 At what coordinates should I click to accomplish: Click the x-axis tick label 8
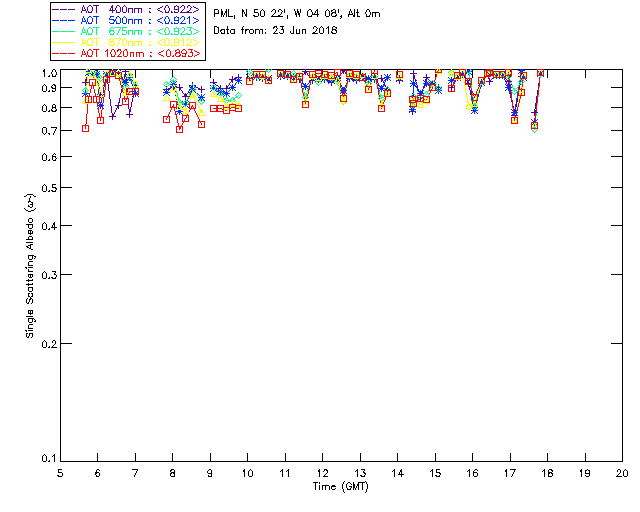[172, 472]
